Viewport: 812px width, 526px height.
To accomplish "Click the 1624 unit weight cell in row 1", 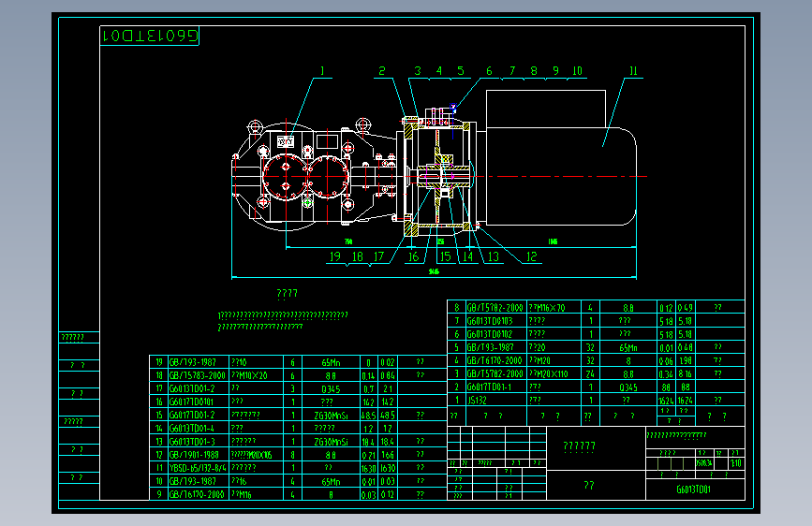I will 666,401.
